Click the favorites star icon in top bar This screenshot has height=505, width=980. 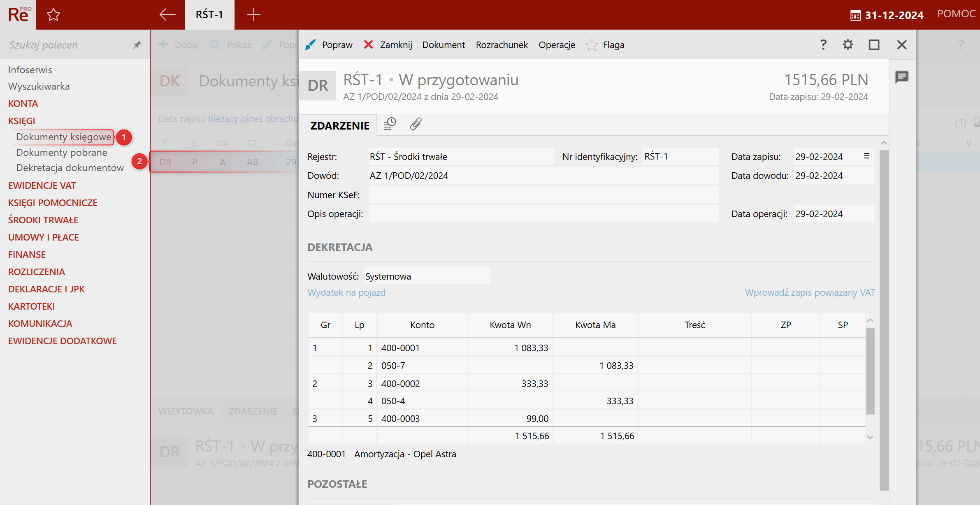(53, 15)
